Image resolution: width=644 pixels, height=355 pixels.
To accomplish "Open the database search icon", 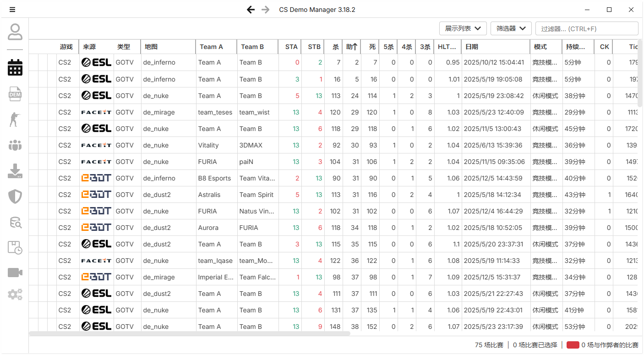I will click(x=15, y=223).
